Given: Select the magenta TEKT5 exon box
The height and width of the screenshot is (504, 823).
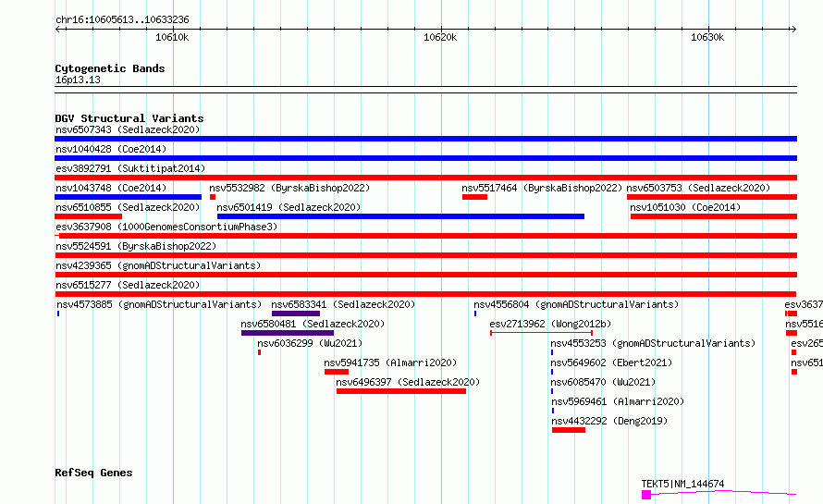Looking at the screenshot, I should pos(646,495).
